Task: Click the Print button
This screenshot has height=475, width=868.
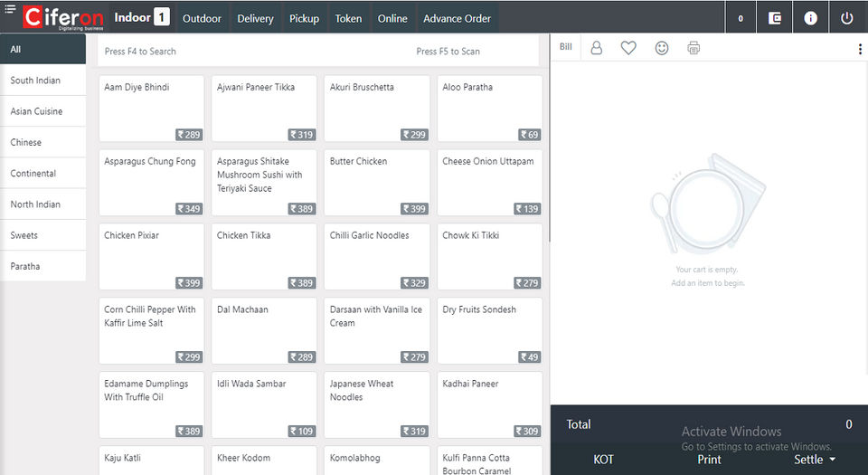Action: [709, 460]
